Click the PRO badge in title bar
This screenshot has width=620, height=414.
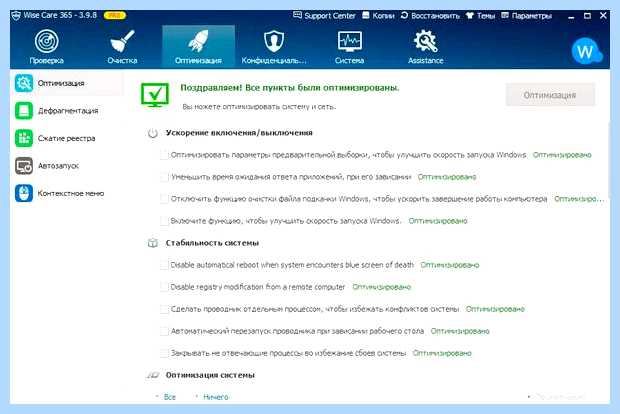tap(115, 15)
